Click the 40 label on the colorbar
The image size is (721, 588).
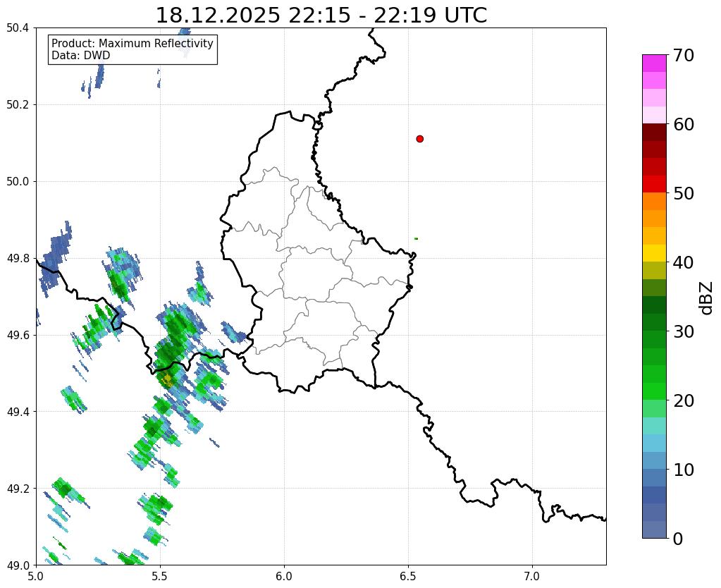point(683,262)
